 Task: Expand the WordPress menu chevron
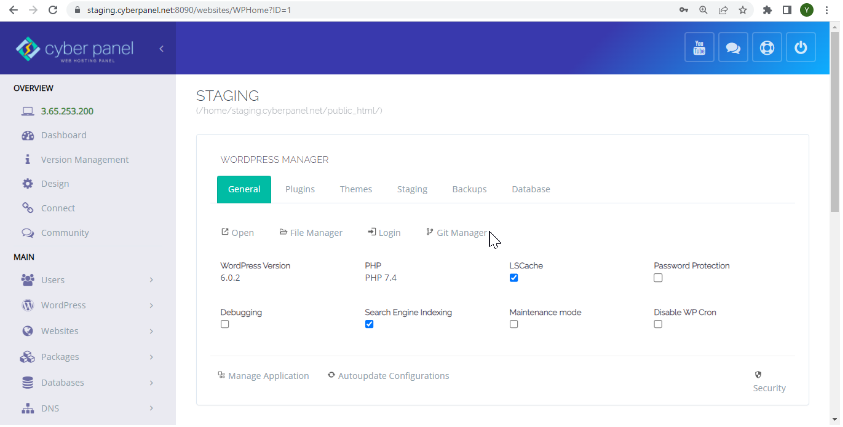coord(151,305)
